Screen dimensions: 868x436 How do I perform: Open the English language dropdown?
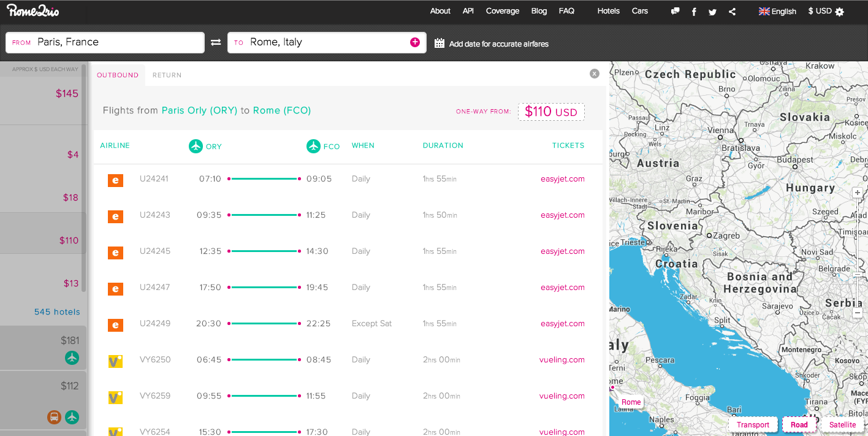777,11
